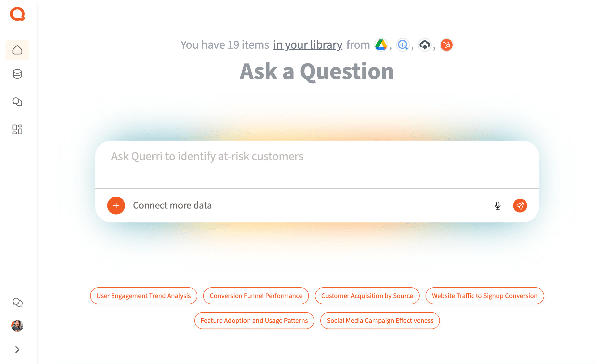The width and height of the screenshot is (595, 364).
Task: Open the Home view in the sidebar
Action: (17, 50)
